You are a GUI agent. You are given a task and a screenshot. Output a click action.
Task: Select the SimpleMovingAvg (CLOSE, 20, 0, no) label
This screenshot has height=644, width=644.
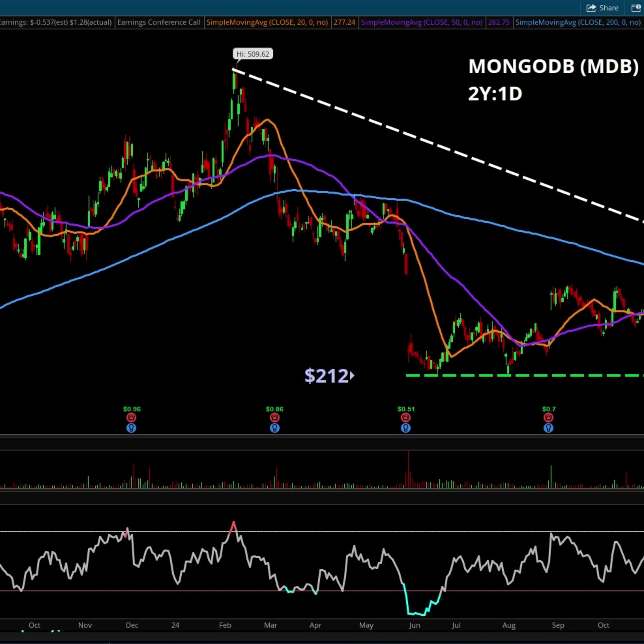coord(267,22)
